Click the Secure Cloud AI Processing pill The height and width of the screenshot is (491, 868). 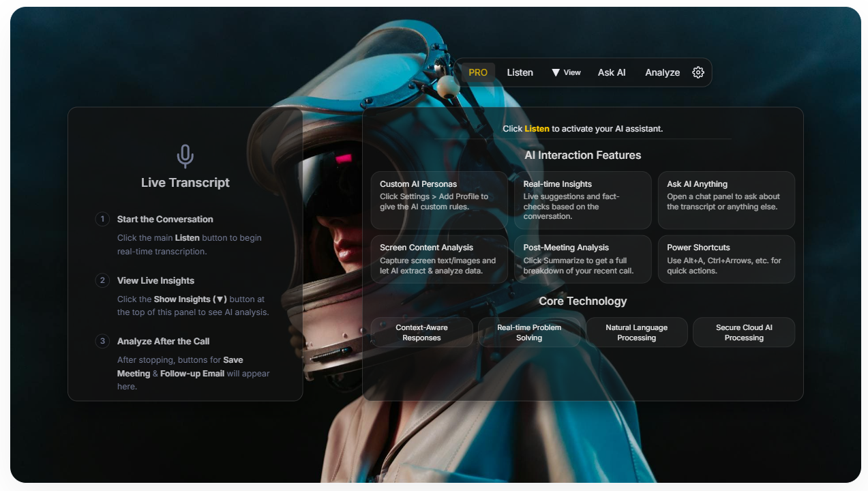click(743, 332)
